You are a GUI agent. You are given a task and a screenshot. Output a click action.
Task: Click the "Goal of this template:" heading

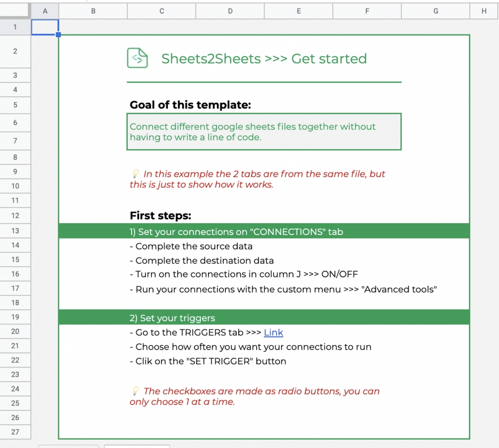point(190,105)
